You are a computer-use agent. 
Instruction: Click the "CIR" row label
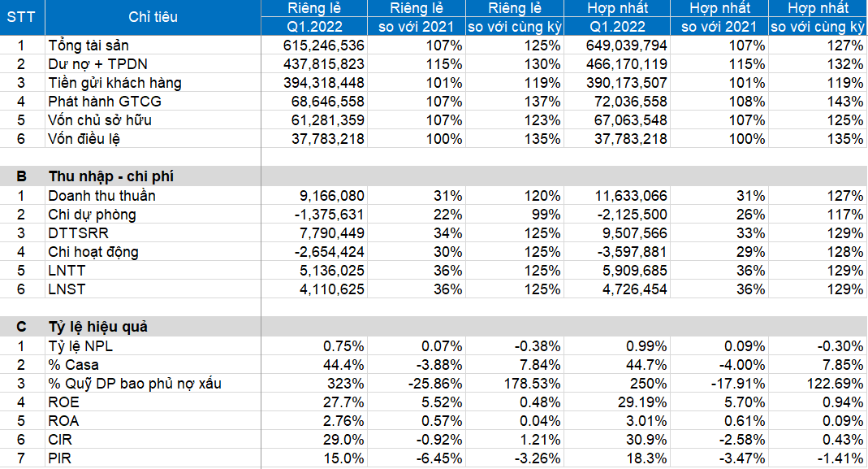pos(61,440)
